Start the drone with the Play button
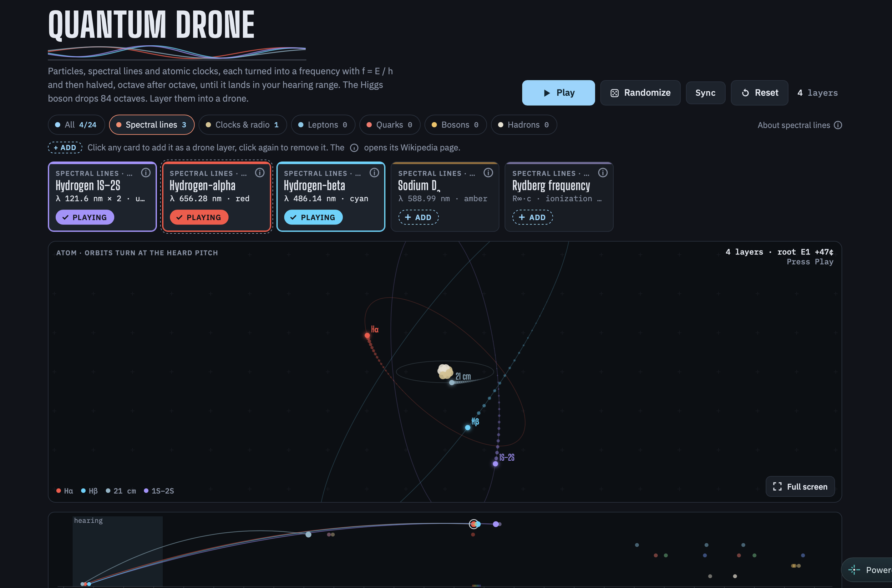This screenshot has width=892, height=588. coord(558,93)
